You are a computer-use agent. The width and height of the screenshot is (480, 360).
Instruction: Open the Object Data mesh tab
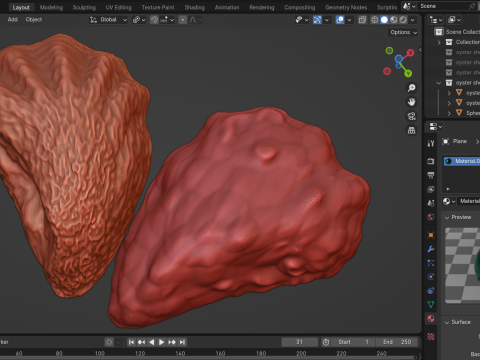431,304
